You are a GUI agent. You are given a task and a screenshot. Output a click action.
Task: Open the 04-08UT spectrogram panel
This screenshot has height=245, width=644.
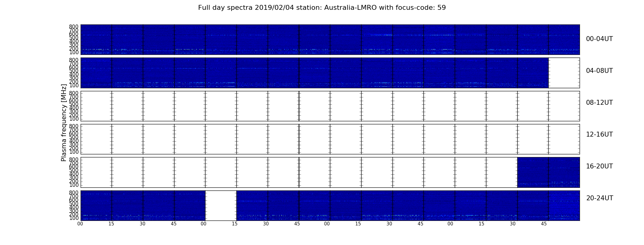[x=330, y=73]
